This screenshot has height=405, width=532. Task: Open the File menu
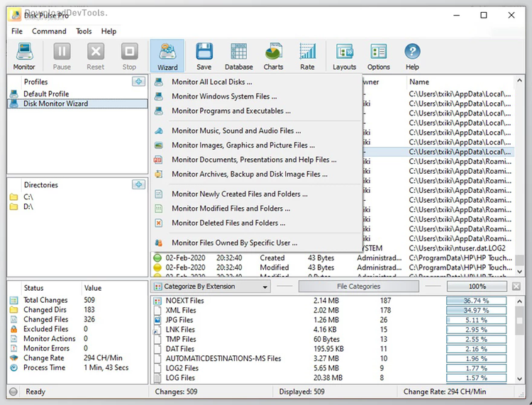click(x=17, y=31)
